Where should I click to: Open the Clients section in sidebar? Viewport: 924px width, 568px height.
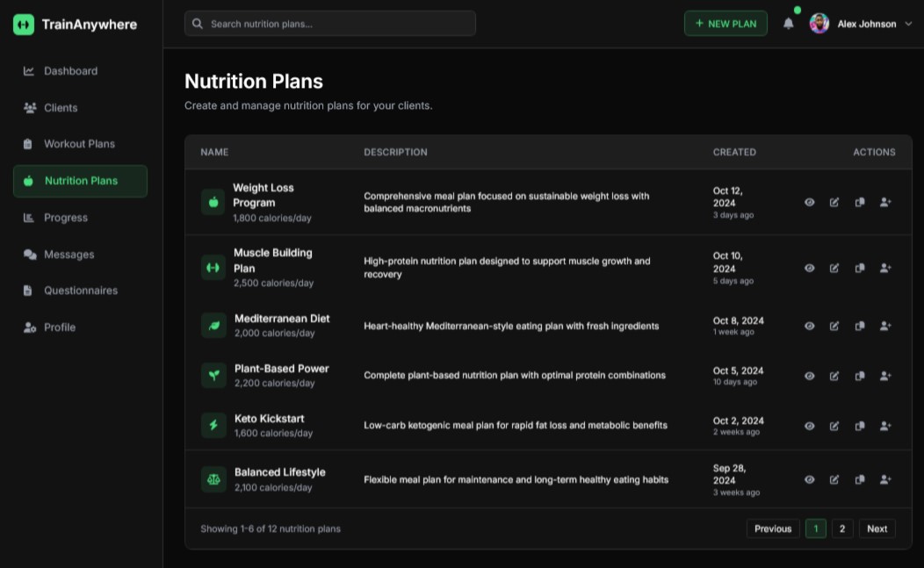[61, 108]
